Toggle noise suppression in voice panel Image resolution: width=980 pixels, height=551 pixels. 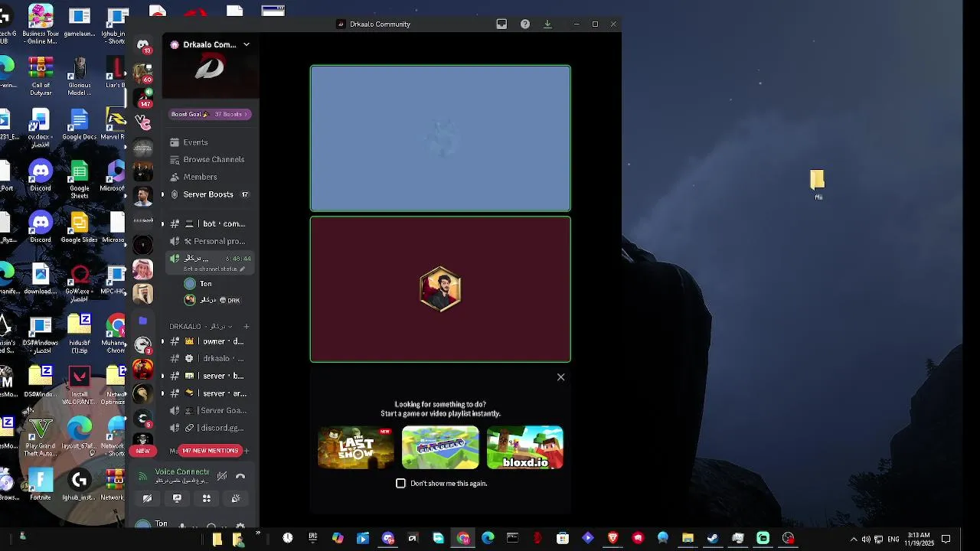222,476
